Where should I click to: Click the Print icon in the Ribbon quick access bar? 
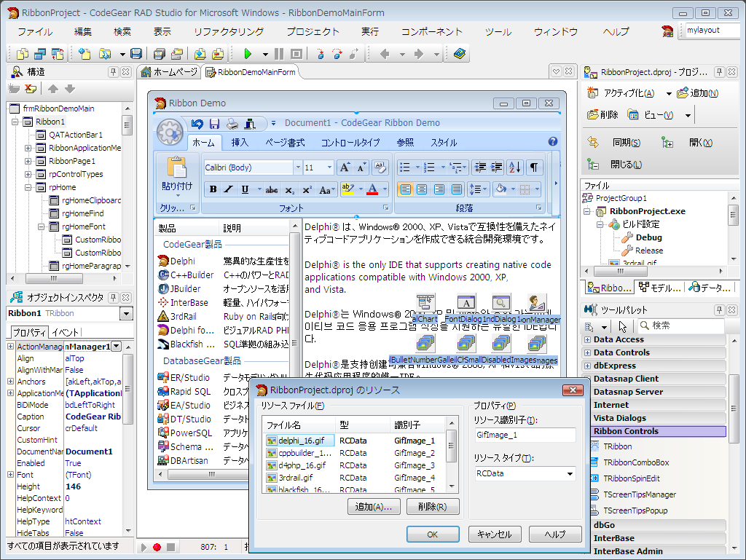coord(232,124)
